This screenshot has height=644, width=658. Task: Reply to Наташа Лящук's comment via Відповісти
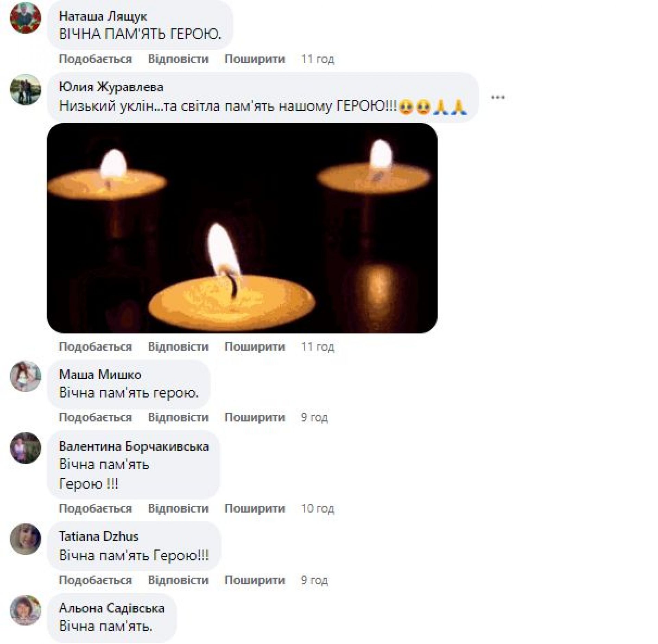coord(178,59)
